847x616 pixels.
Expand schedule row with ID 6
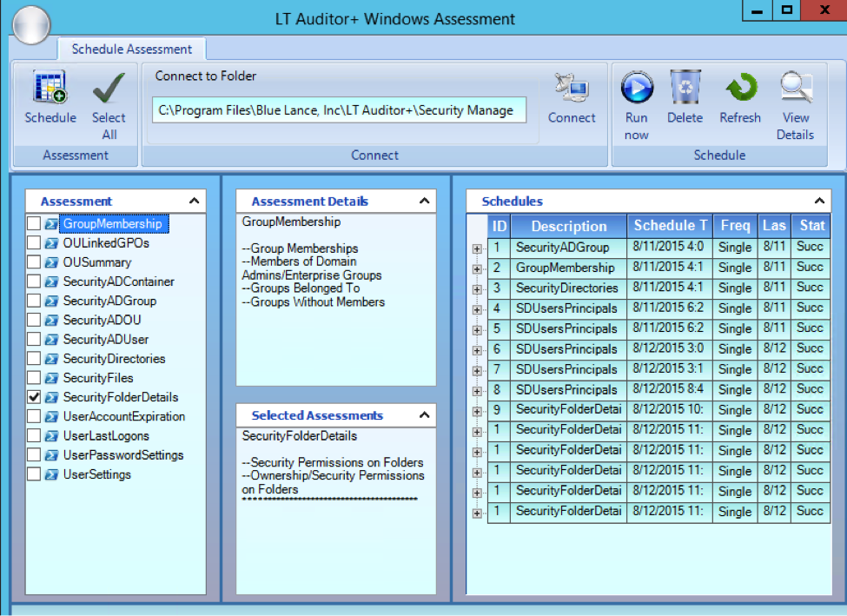click(x=477, y=350)
